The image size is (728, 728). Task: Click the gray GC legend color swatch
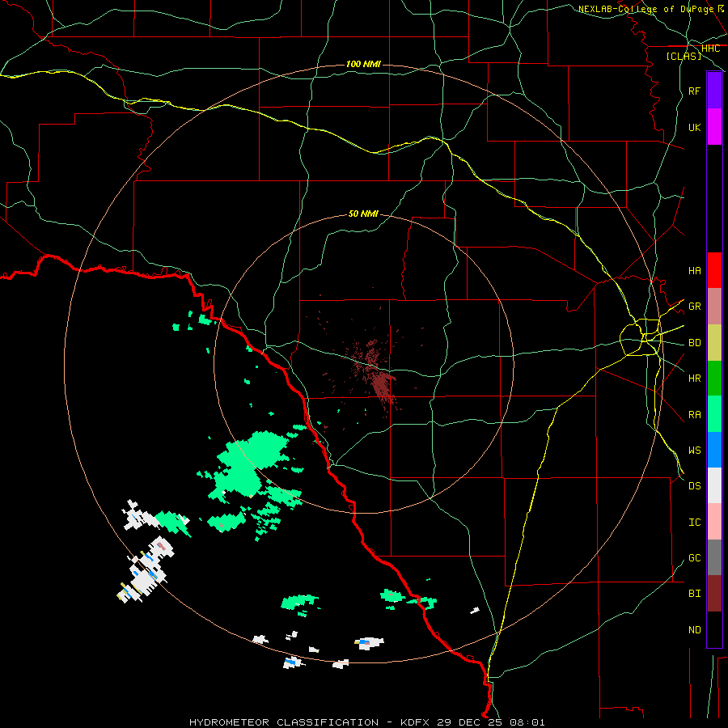(714, 557)
